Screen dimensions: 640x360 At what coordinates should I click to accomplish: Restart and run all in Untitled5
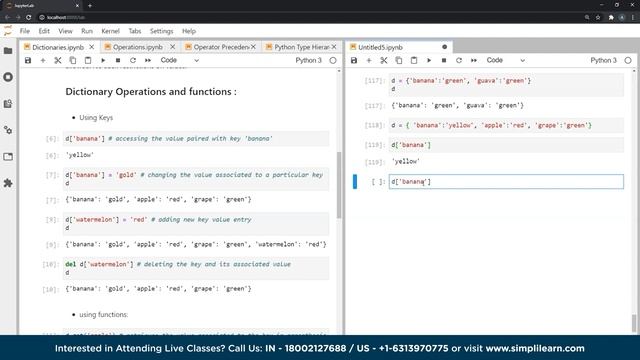(474, 60)
